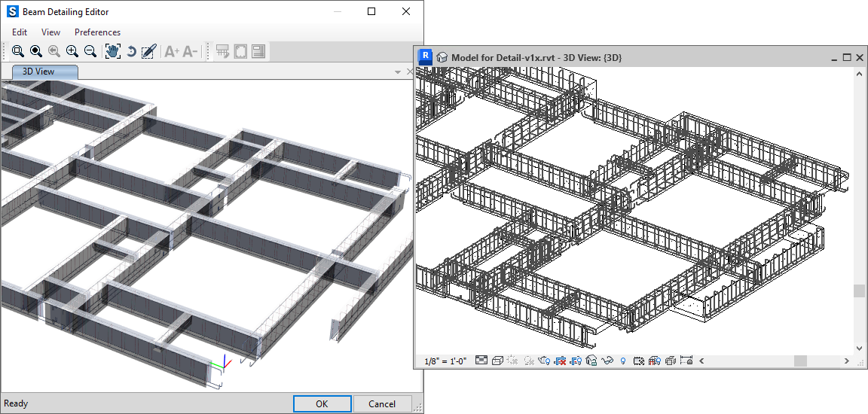Click the Revit vertical scrollbar down arrow
Image resolution: width=868 pixels, height=414 pixels.
pos(860,349)
